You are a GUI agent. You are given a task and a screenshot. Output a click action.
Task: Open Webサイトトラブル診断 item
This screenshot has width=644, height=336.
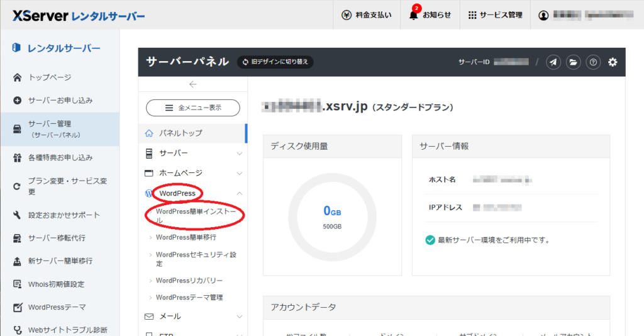coord(68,330)
